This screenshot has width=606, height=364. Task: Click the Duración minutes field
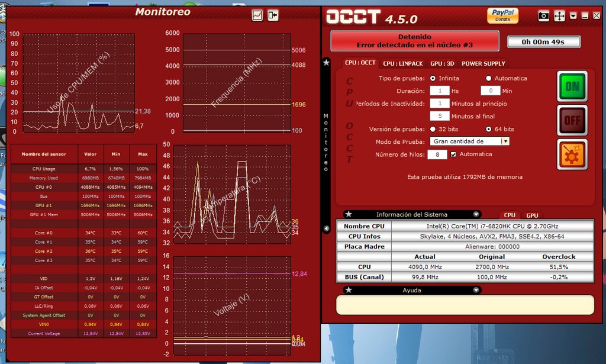click(491, 91)
